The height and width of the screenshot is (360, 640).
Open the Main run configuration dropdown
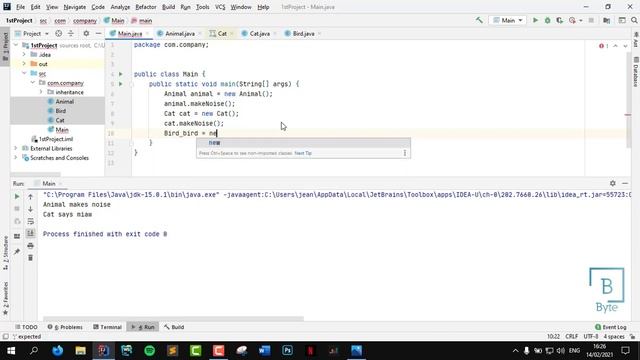coord(508,20)
